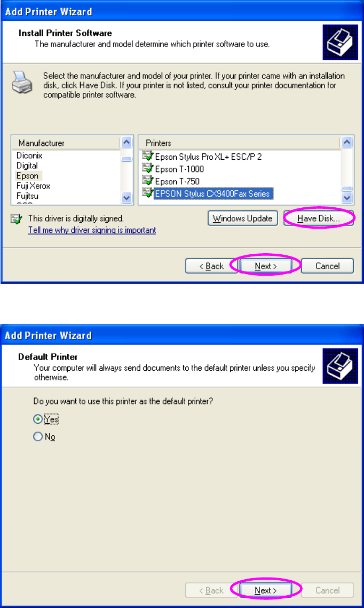Select Fuji Xerox in Manufacturer list
Image resolution: width=364 pixels, height=608 pixels.
pos(33,186)
